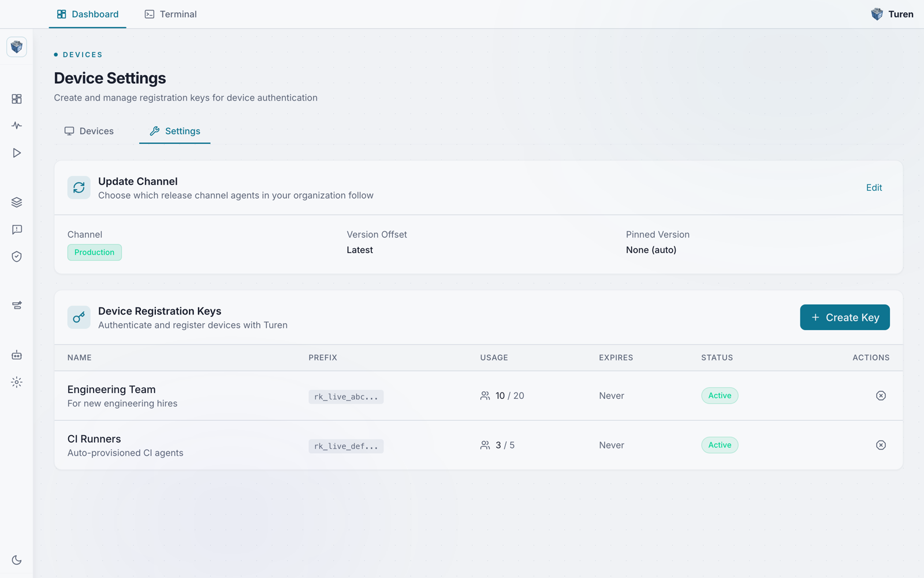Open the stacked layers icon in sidebar
Viewport: 924px width, 578px height.
pyautogui.click(x=17, y=202)
